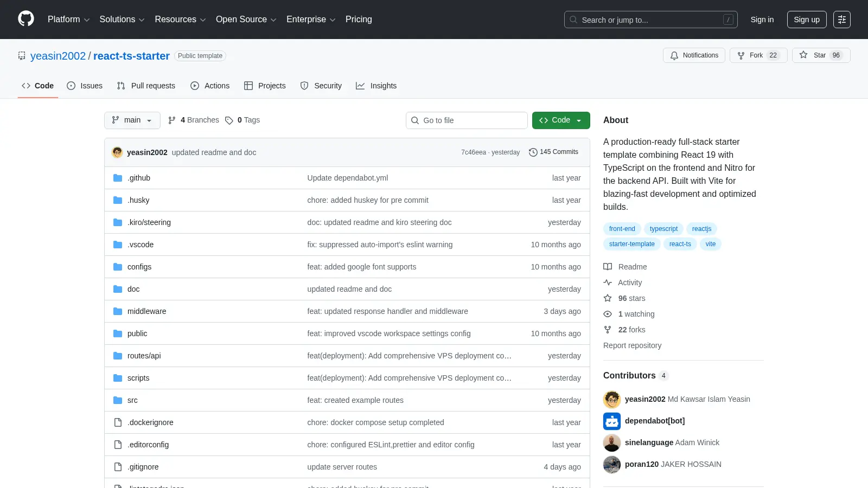Select the vite topic tag
This screenshot has height=488, width=868.
[711, 244]
